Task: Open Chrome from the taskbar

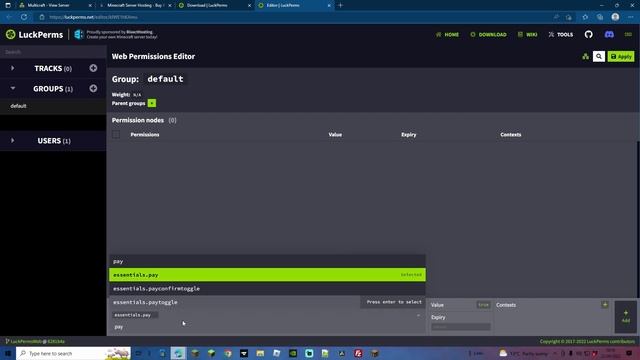Action: [228, 353]
